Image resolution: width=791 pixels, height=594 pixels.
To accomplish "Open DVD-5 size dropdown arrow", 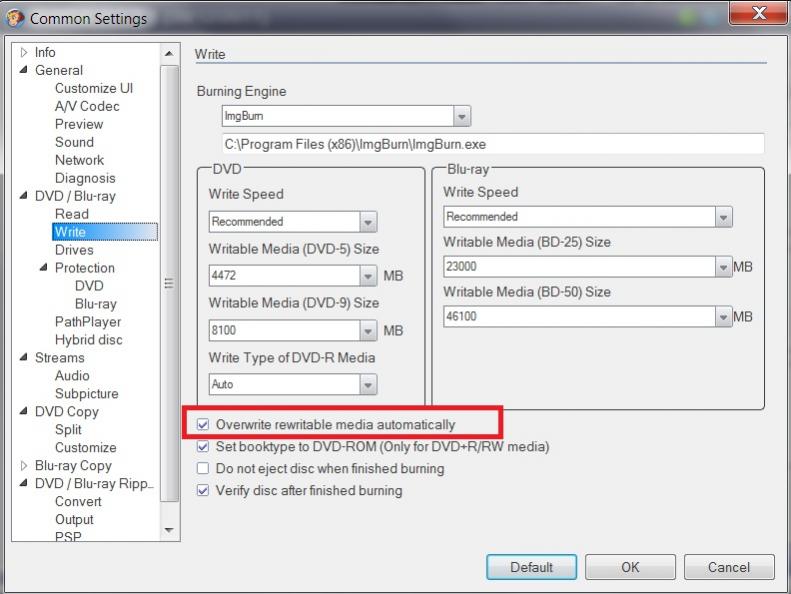I will [368, 276].
